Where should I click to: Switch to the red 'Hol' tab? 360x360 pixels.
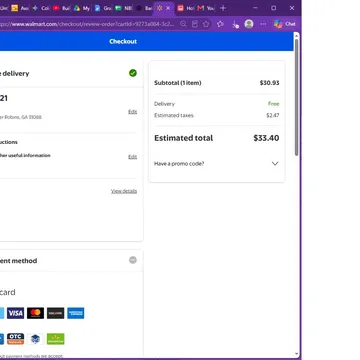185,8
